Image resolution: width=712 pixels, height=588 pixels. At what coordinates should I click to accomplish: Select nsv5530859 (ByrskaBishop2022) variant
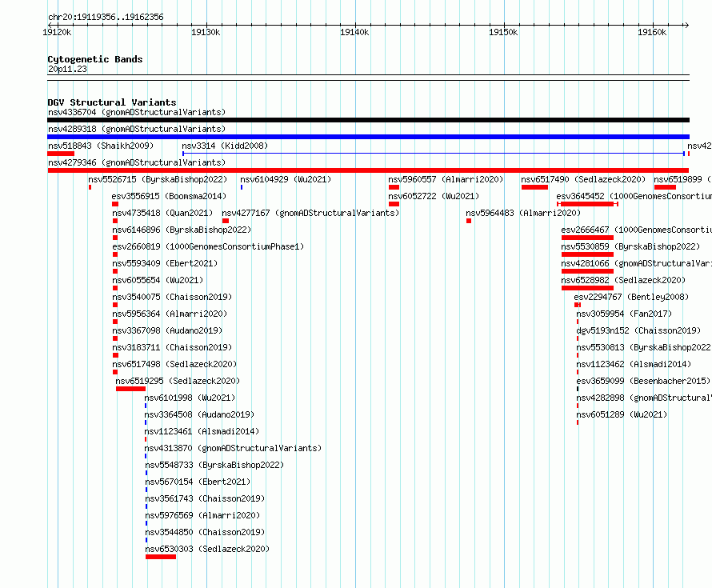(x=630, y=246)
